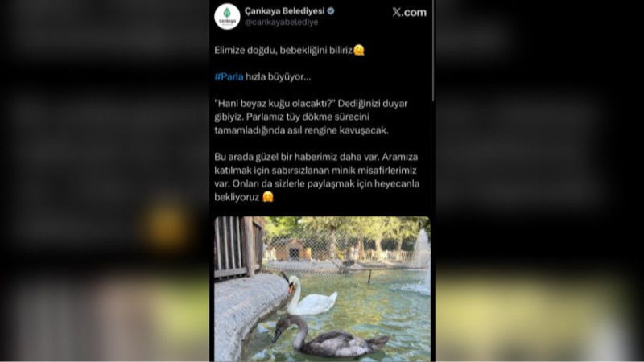The height and width of the screenshot is (362, 644).
Task: Open the swan pond photo
Action: (323, 289)
